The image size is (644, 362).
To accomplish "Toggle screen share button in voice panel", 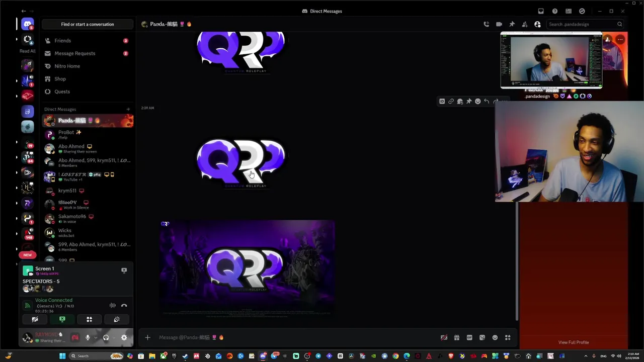I will click(62, 319).
